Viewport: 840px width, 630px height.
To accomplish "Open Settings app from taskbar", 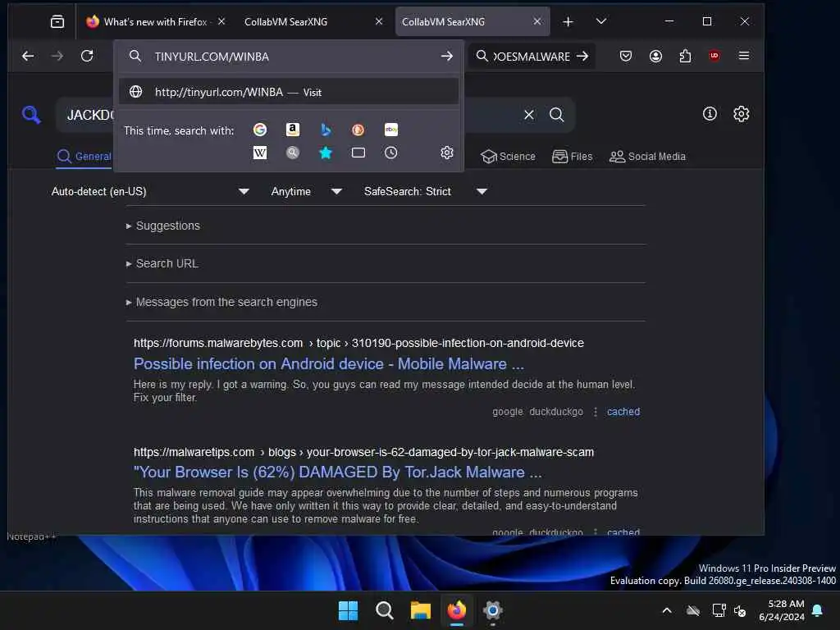I will click(x=492, y=610).
